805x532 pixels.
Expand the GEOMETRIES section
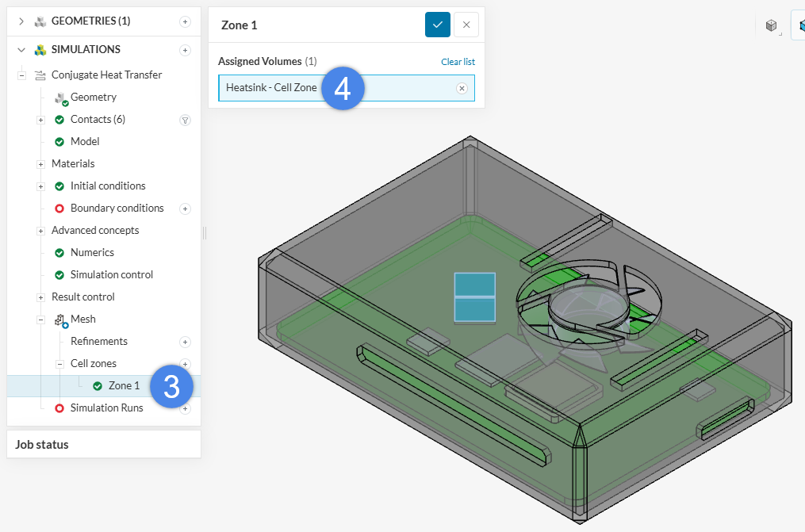click(x=21, y=21)
